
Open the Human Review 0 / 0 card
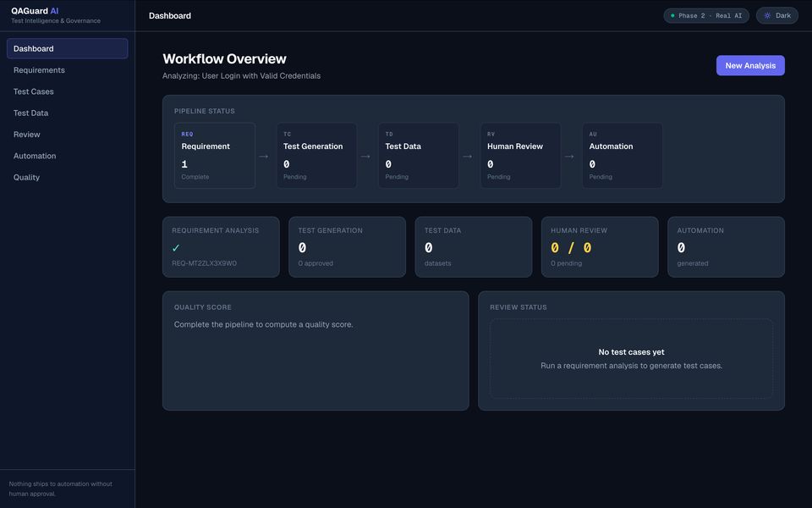click(601, 246)
